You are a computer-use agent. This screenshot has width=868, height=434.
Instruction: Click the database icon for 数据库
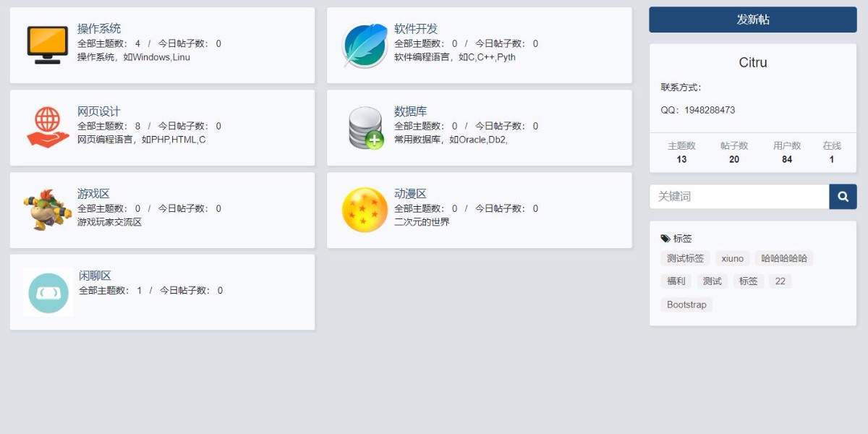[x=365, y=128]
